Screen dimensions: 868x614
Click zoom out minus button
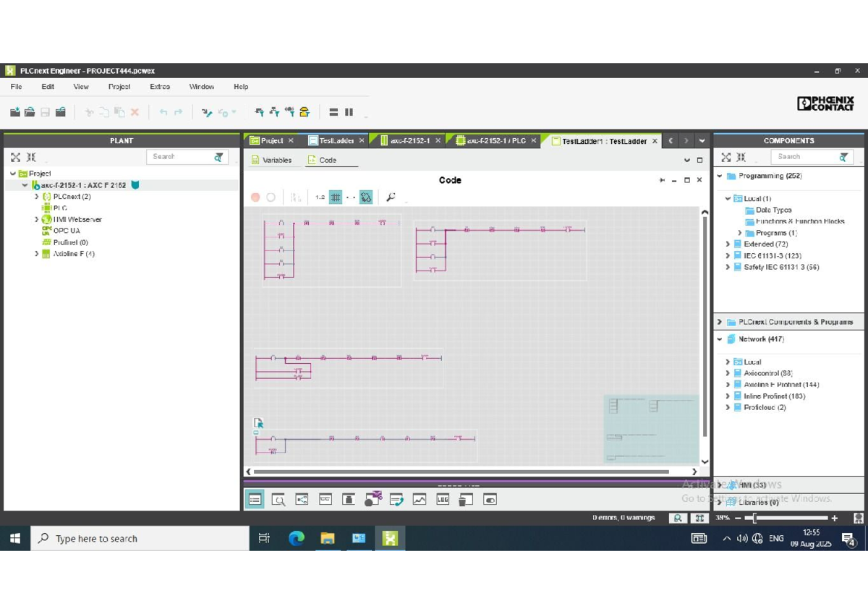point(738,518)
